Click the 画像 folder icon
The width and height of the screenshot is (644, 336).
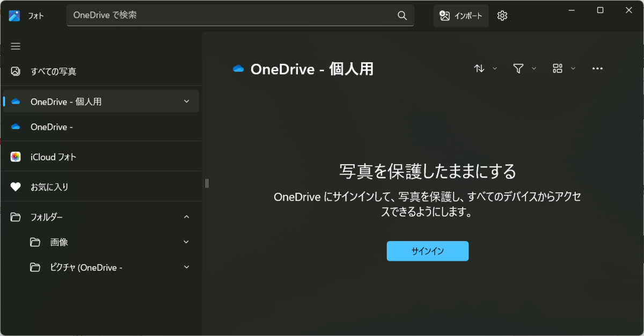tap(35, 242)
